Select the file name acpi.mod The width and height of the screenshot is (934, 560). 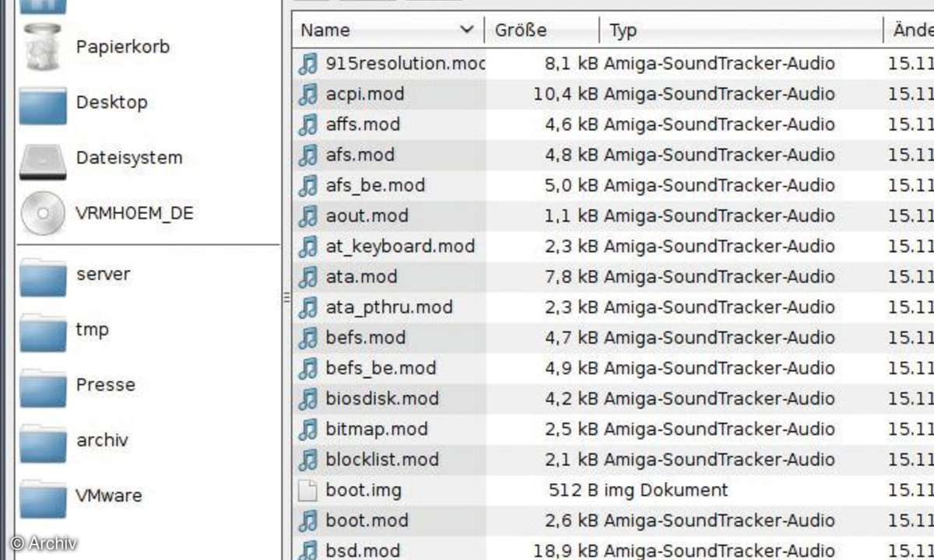click(365, 94)
